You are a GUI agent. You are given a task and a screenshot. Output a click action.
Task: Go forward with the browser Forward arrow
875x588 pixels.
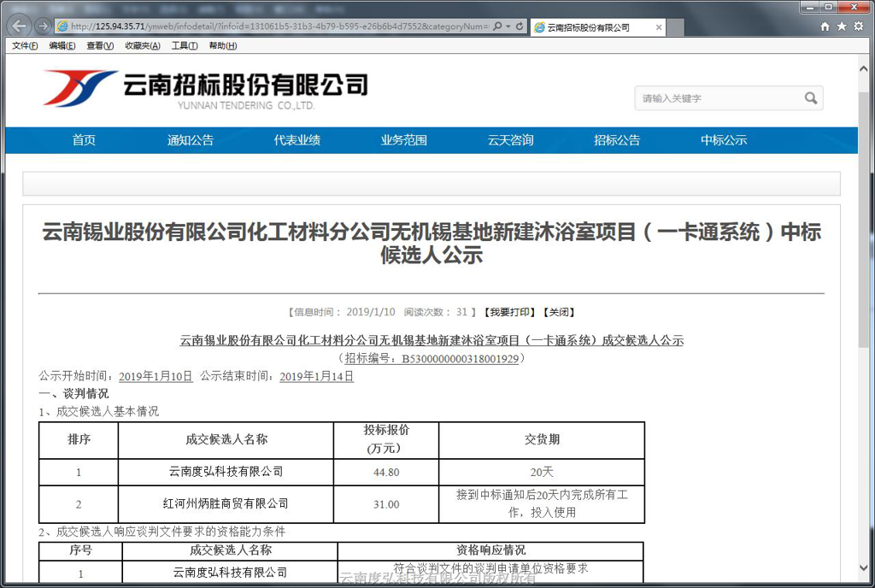pos(43,26)
